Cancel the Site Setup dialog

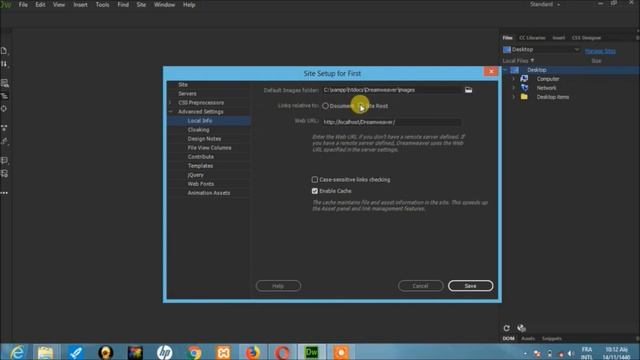pos(420,286)
